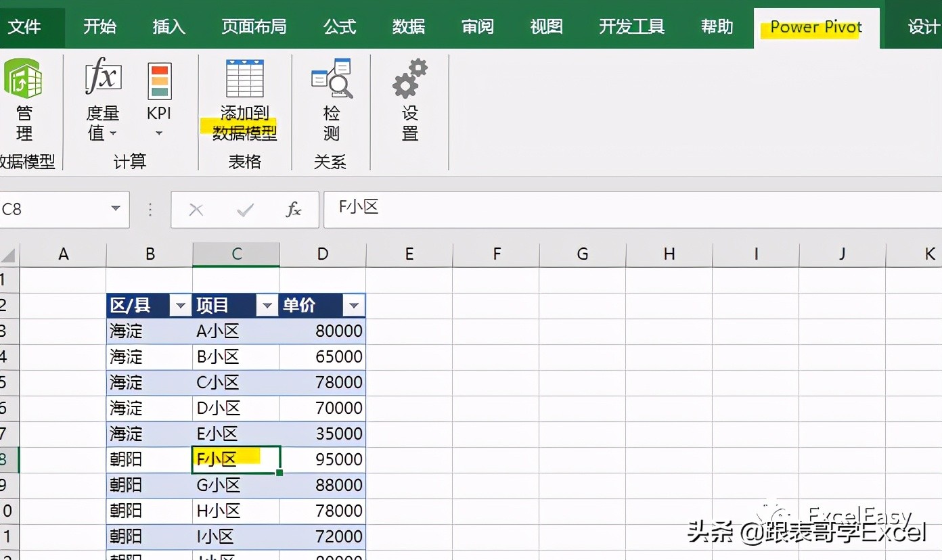This screenshot has width=942, height=560.
Task: Open the 项目 column filter dropdown
Action: [267, 306]
